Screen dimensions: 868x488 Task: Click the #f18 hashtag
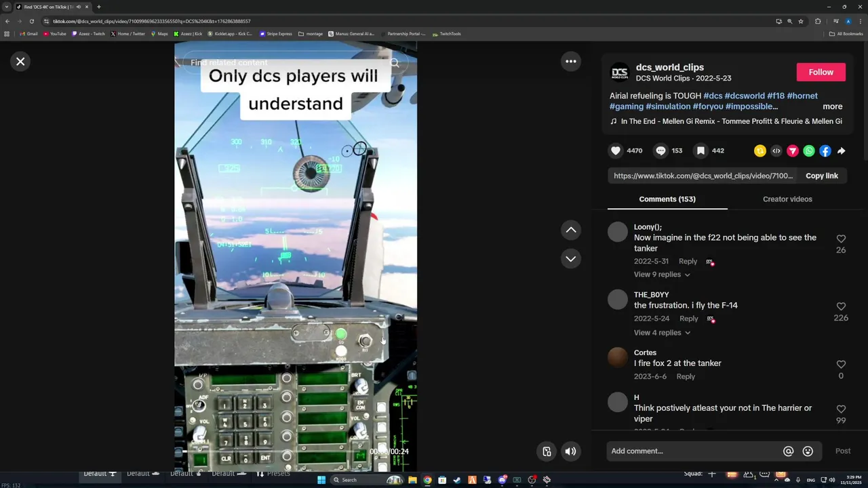pos(776,96)
